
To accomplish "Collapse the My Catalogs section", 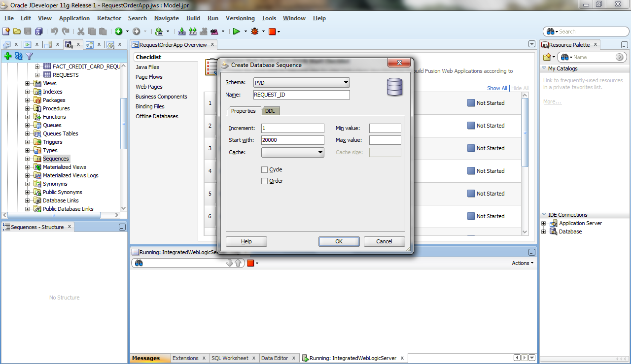I will 544,68.
